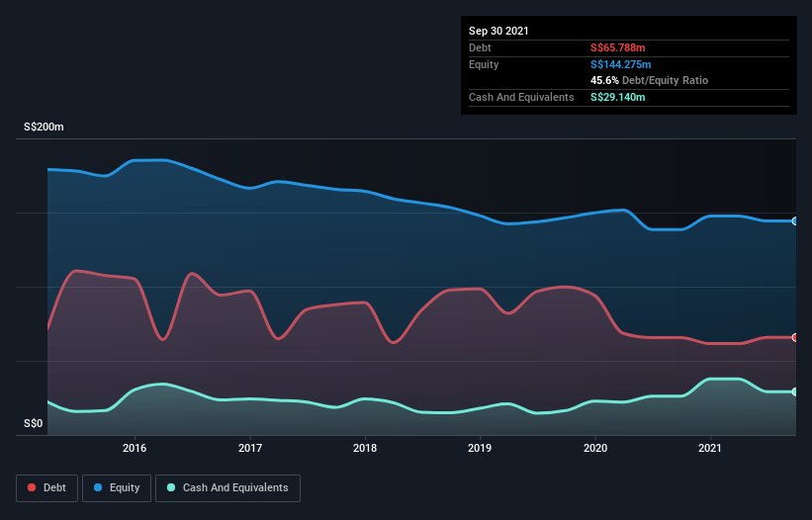
Task: Click the Equity label in tooltip
Action: (x=484, y=64)
